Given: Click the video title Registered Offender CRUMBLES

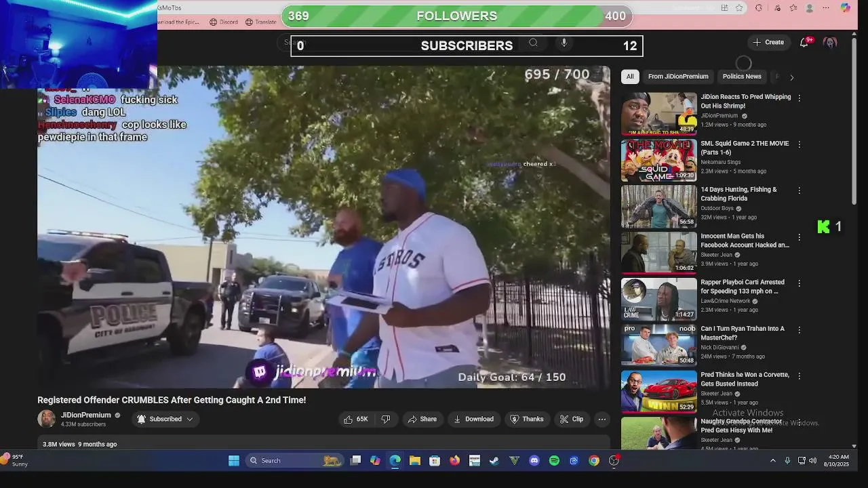Looking at the screenshot, I should (x=172, y=400).
